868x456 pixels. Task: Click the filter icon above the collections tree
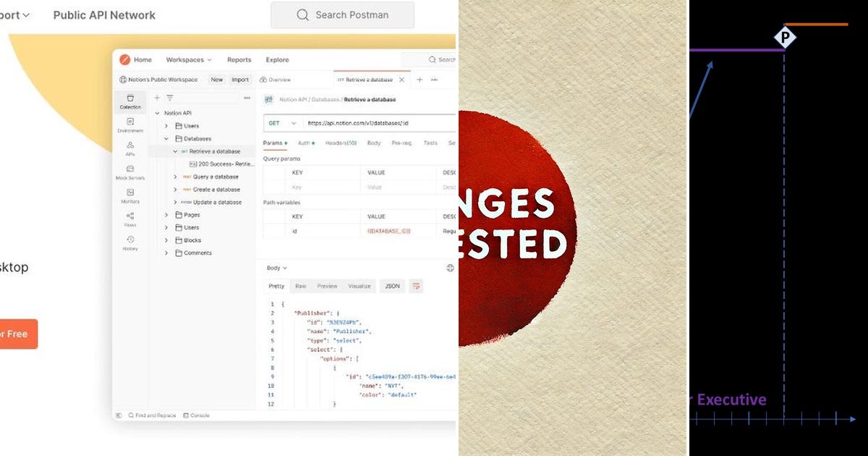[169, 97]
